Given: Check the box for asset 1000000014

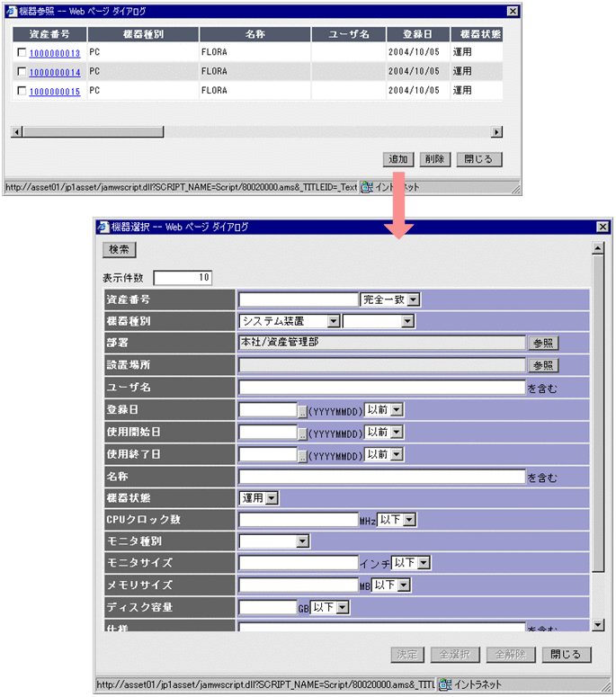Looking at the screenshot, I should click(x=22, y=72).
